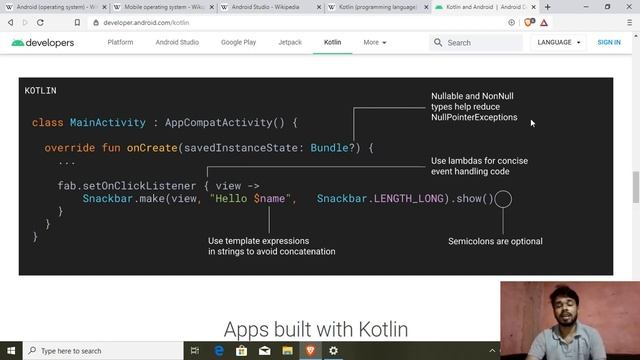Select the Kotlin nav item
Screen dimensions: 640x360
(x=333, y=42)
